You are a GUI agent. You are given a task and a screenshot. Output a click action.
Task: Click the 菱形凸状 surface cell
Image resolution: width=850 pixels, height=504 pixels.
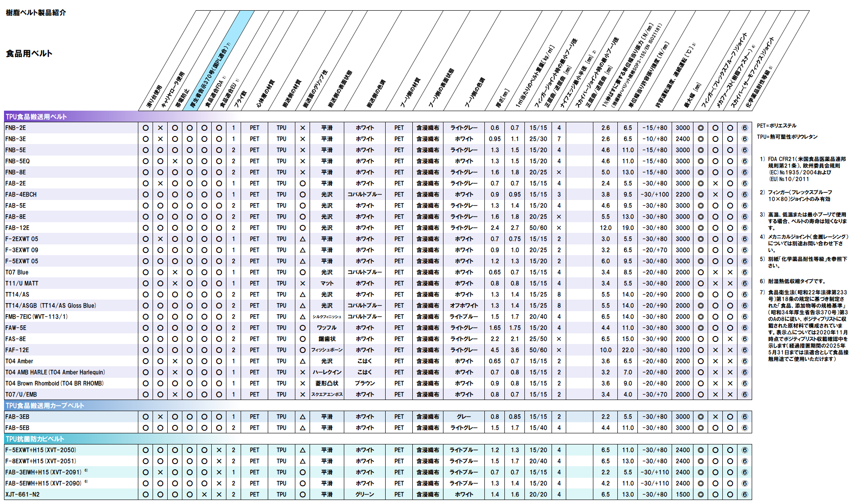[x=327, y=384]
